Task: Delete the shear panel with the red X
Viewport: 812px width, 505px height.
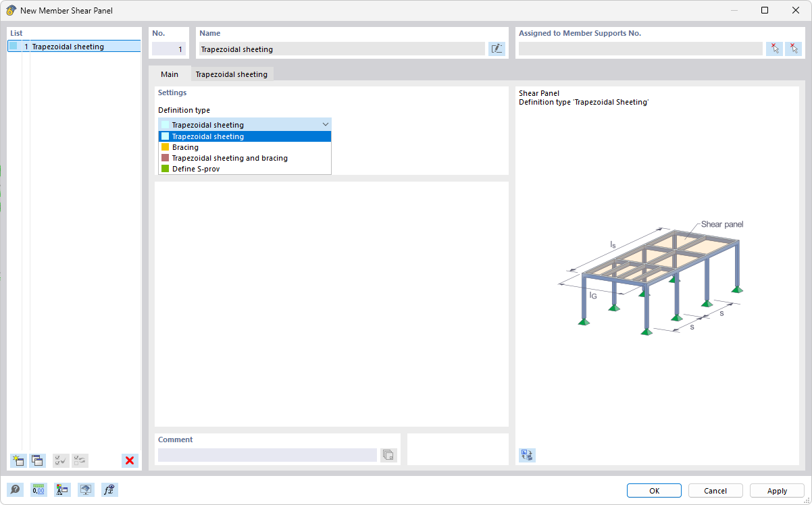Action: [x=129, y=460]
